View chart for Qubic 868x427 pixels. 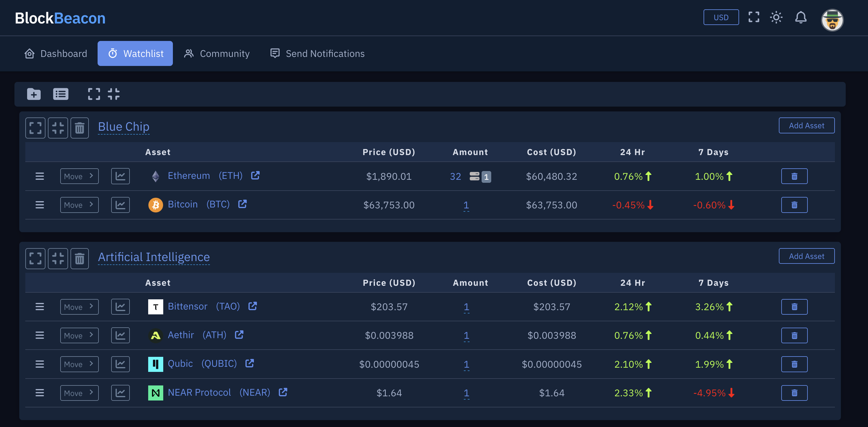point(120,364)
